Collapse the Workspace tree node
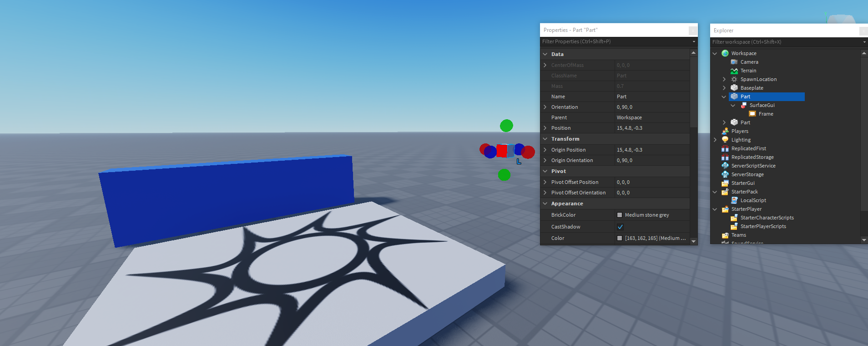 [715, 53]
